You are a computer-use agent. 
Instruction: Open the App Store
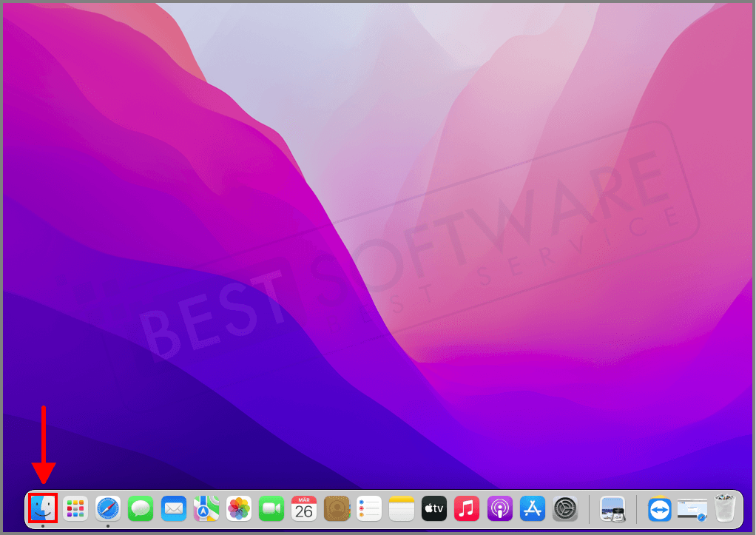point(531,508)
